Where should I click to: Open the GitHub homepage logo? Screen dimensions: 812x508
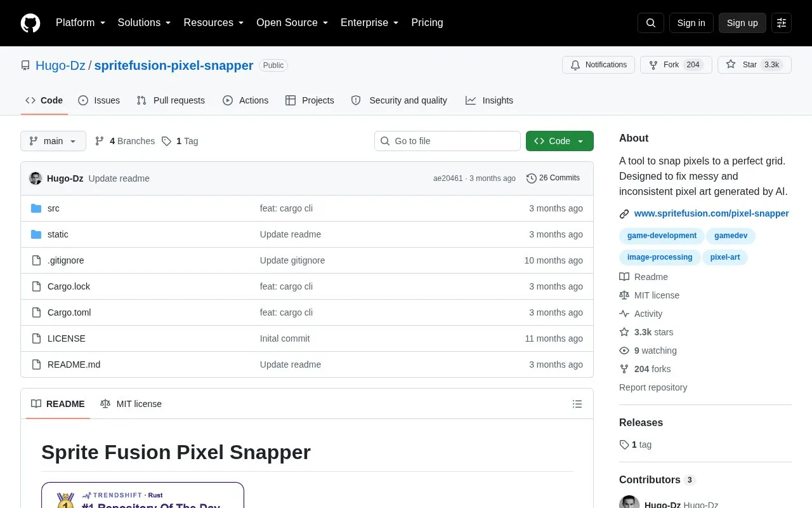click(30, 23)
